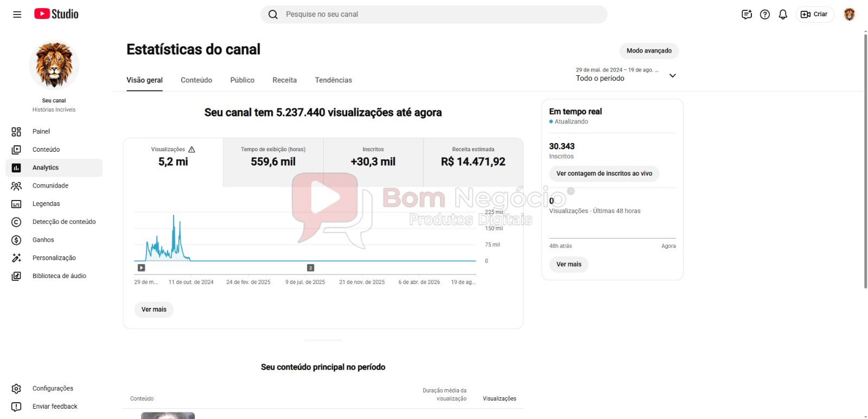Click the Personalização magic wand icon
The image size is (868, 419).
point(16,258)
